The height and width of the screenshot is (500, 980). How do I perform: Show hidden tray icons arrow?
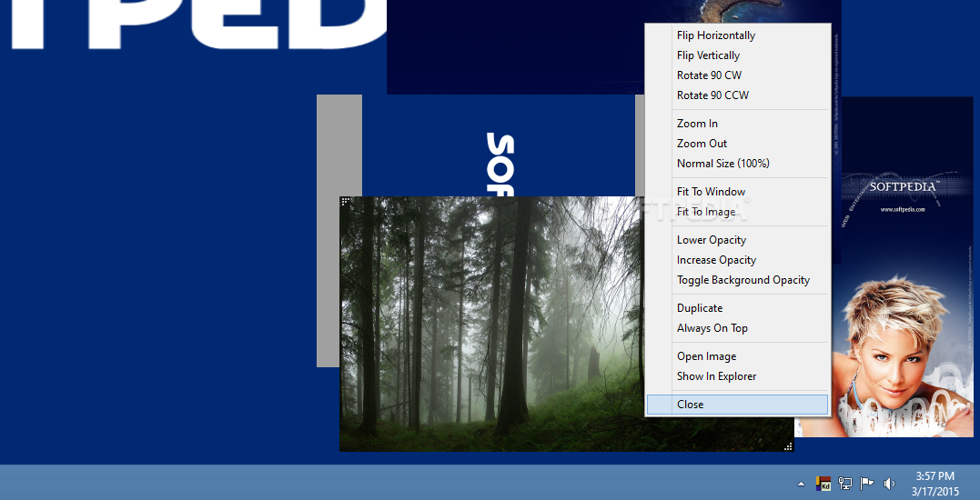pyautogui.click(x=801, y=484)
